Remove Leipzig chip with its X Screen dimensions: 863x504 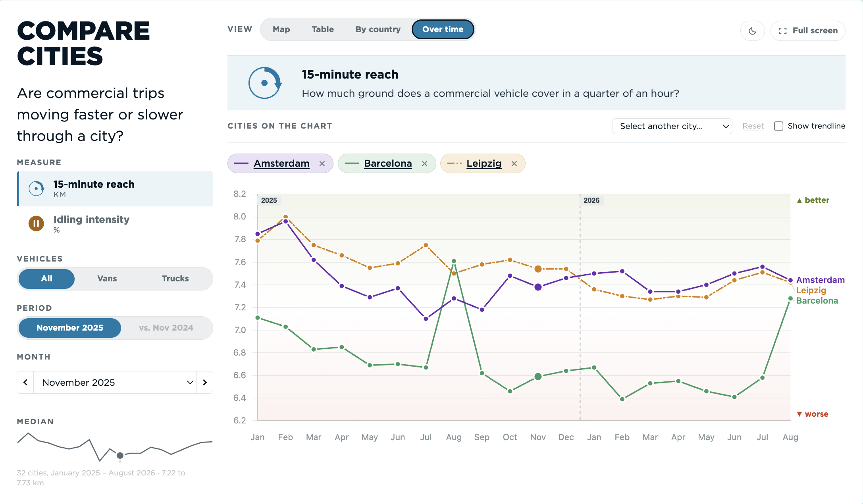514,164
